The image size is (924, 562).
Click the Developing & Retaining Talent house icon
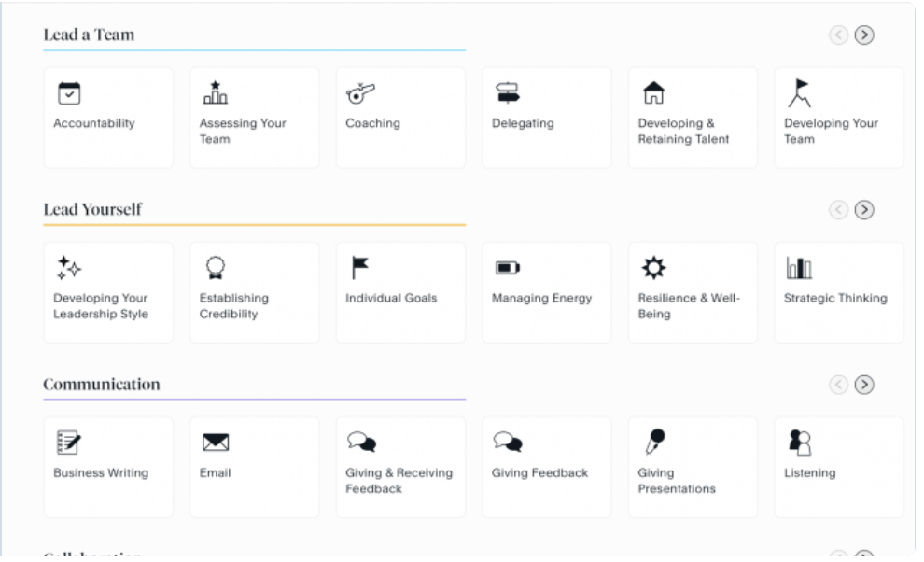(x=653, y=92)
